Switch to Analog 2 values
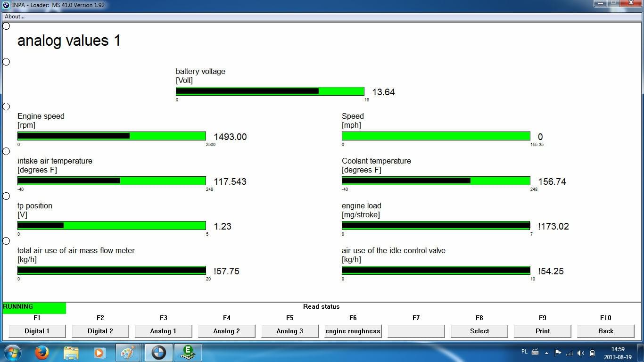The image size is (644, 362). pyautogui.click(x=227, y=331)
